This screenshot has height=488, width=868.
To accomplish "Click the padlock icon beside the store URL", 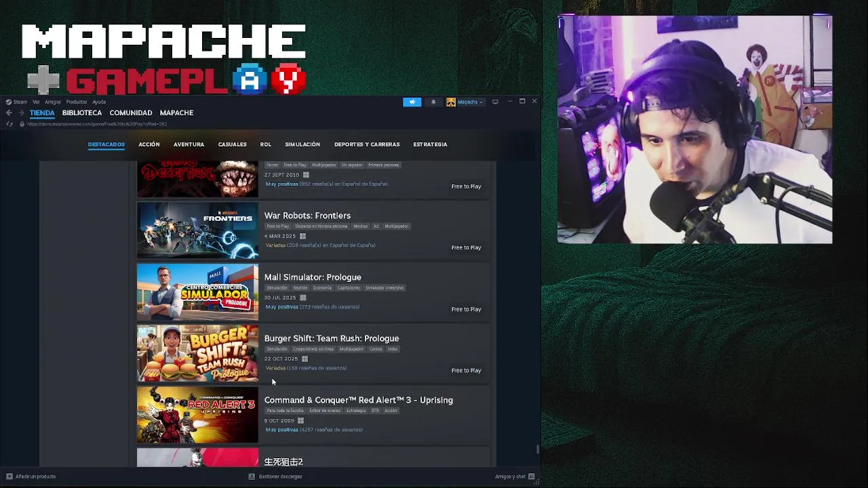I will coord(22,124).
